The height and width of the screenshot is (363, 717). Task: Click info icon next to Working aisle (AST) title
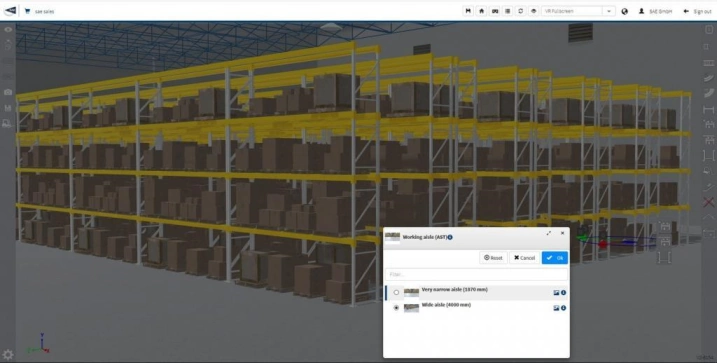pyautogui.click(x=450, y=237)
